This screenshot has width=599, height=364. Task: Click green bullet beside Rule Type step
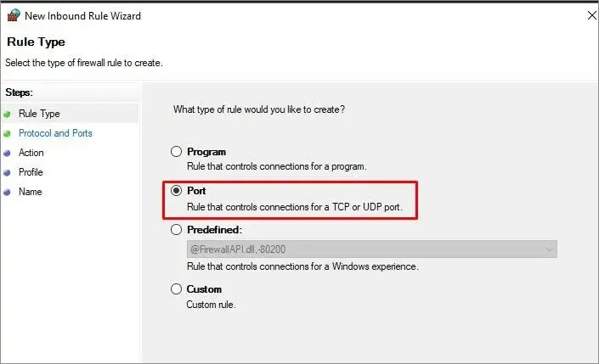(7, 114)
